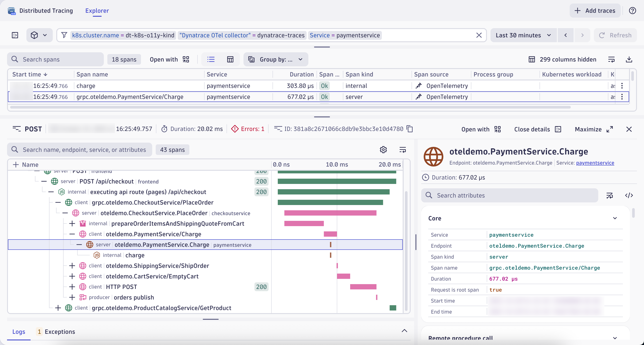Switch to the Exceptions tab
The image size is (644, 345).
click(60, 332)
